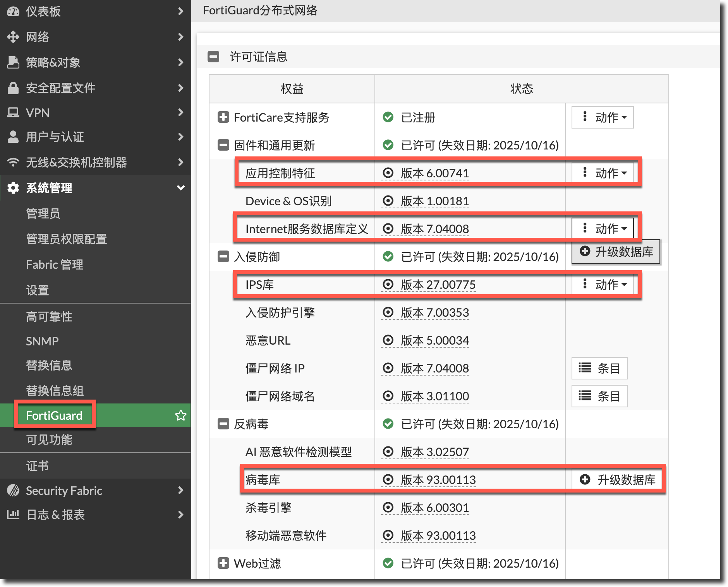The height and width of the screenshot is (587, 728).
Task: Open 动作 dropdown for FortiCare支持服务
Action: click(603, 117)
